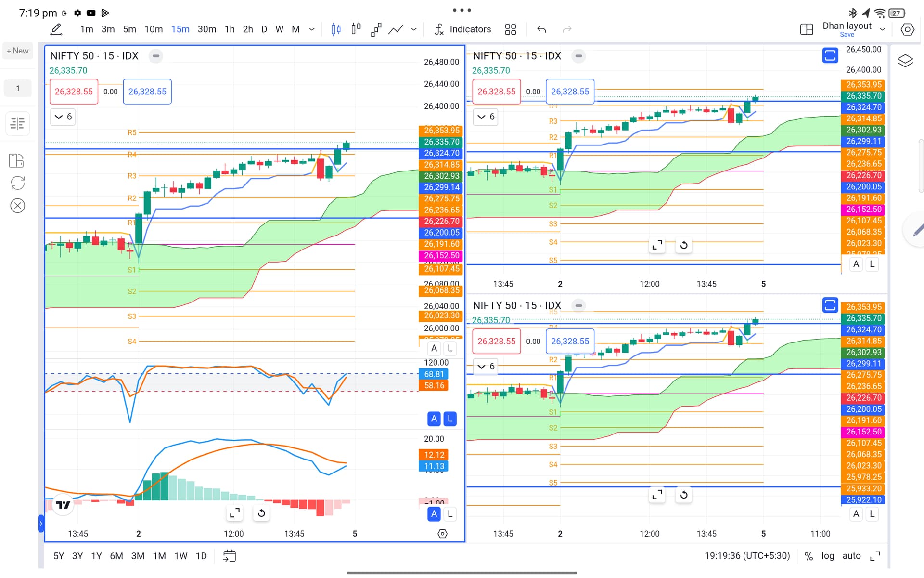Select the drawing pencil tool
924x578 pixels.
click(56, 29)
